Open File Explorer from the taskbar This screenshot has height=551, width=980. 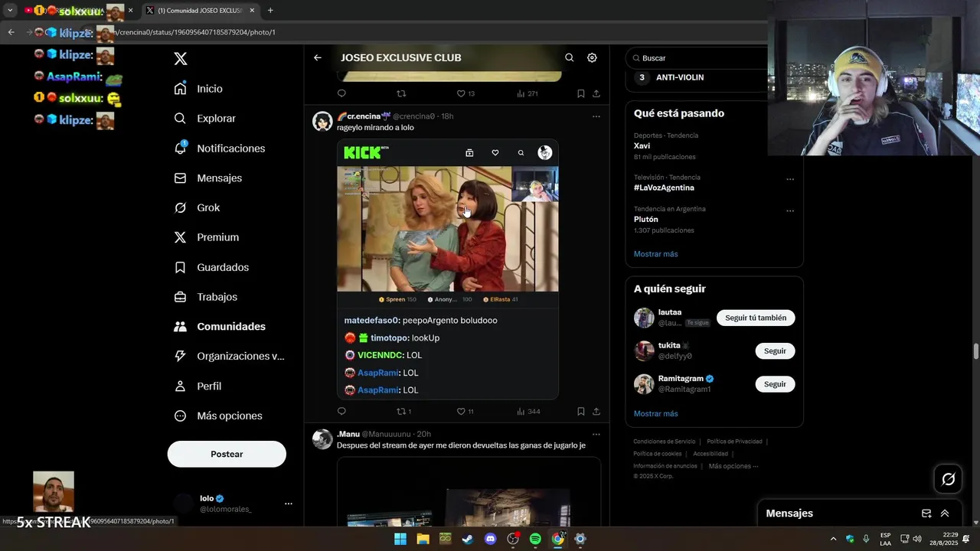[423, 540]
